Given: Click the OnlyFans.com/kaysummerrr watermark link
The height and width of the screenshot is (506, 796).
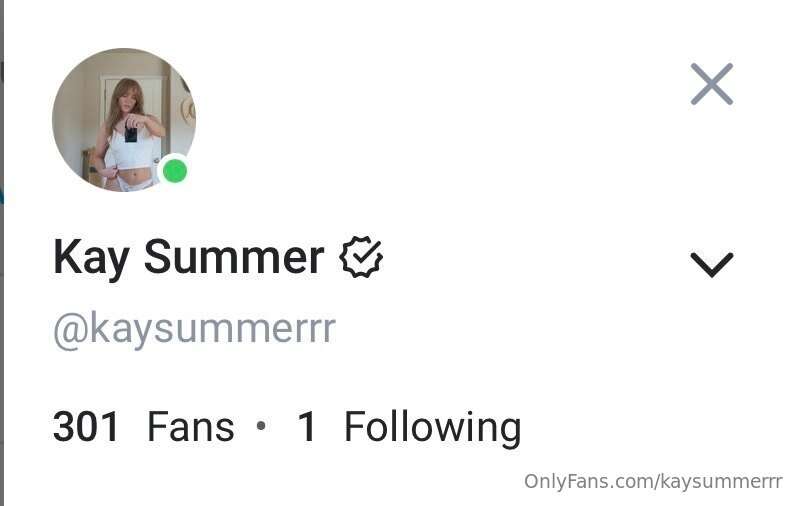Looking at the screenshot, I should [x=653, y=481].
